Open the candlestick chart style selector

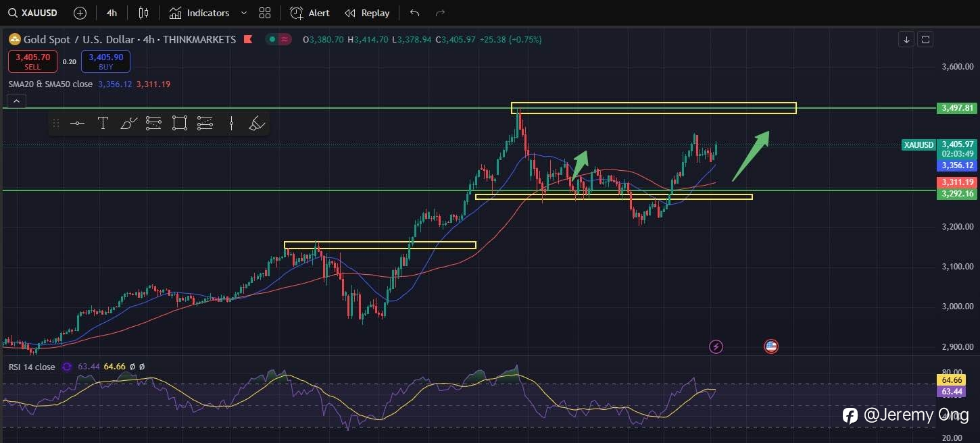point(143,13)
